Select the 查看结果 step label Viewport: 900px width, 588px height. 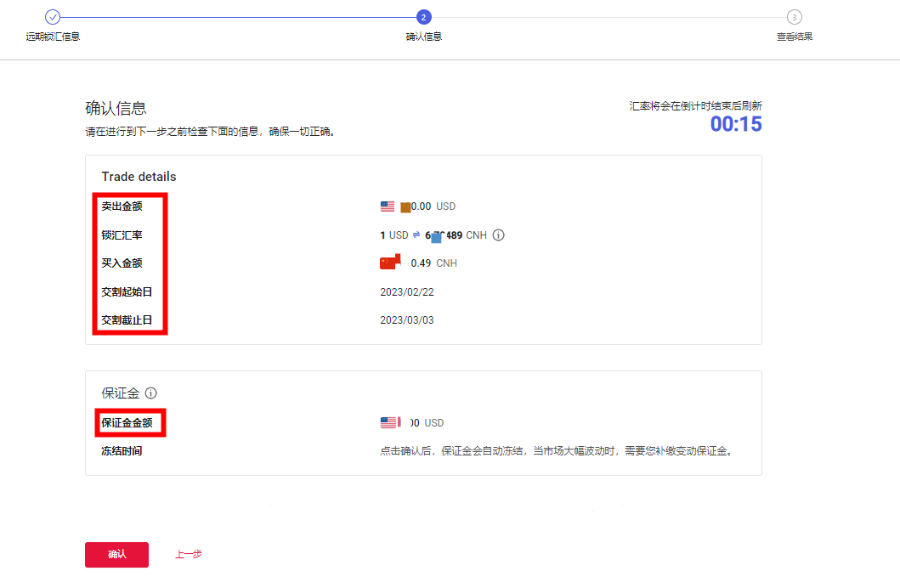tap(794, 37)
